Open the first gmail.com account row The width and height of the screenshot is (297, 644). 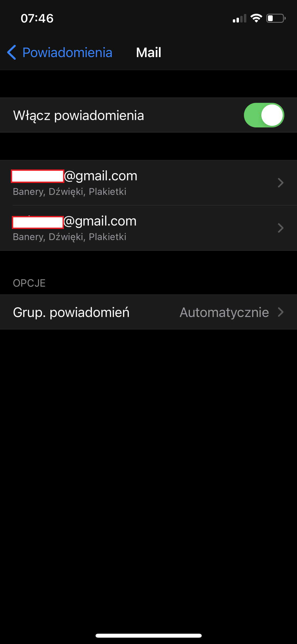148,183
